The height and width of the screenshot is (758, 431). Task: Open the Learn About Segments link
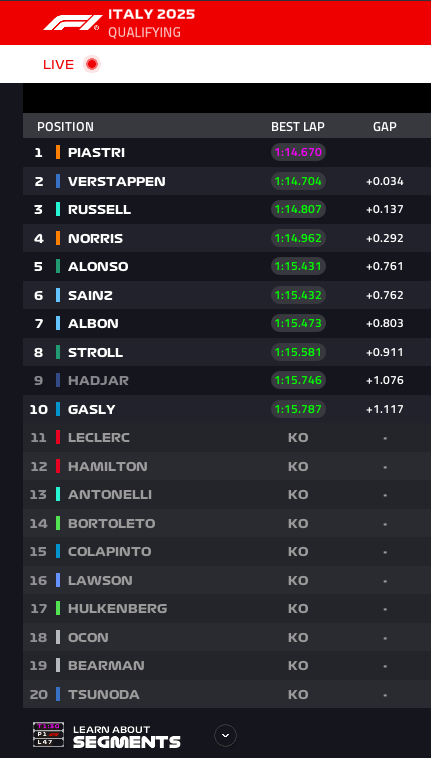[127, 737]
